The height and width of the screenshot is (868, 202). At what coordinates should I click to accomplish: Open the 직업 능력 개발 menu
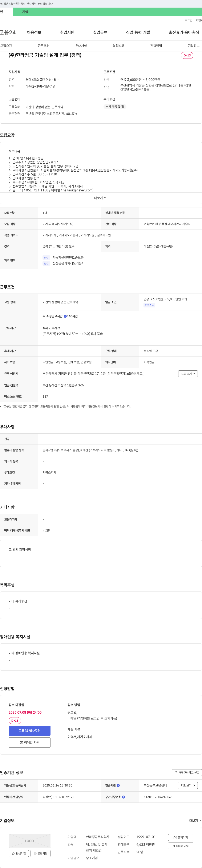(138, 32)
